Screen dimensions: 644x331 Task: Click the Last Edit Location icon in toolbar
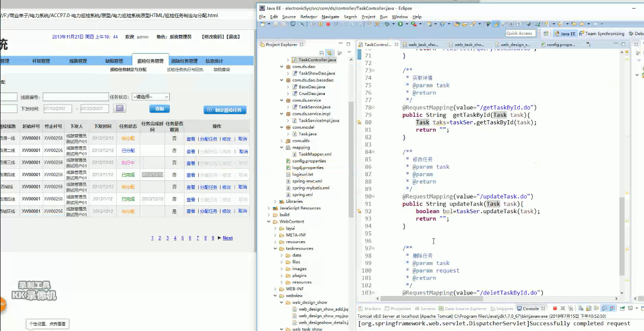pyautogui.click(x=574, y=24)
